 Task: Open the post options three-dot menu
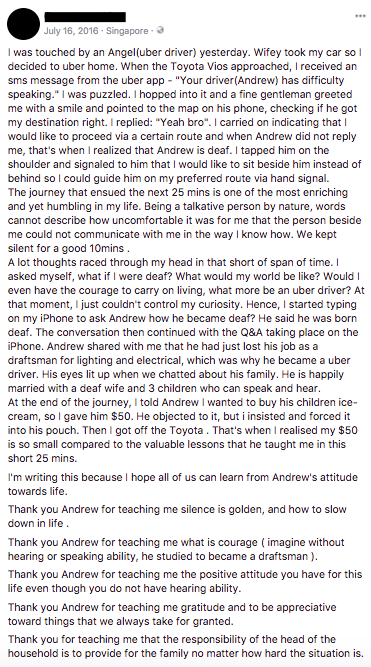360,16
